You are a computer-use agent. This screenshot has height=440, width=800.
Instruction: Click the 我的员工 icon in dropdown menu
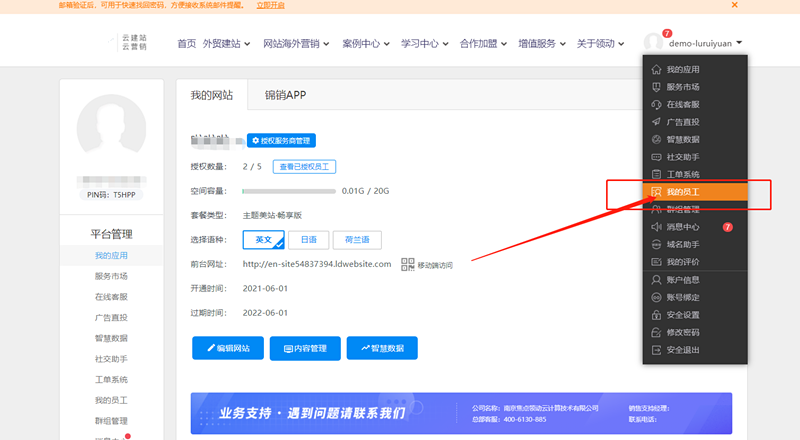pyautogui.click(x=656, y=191)
